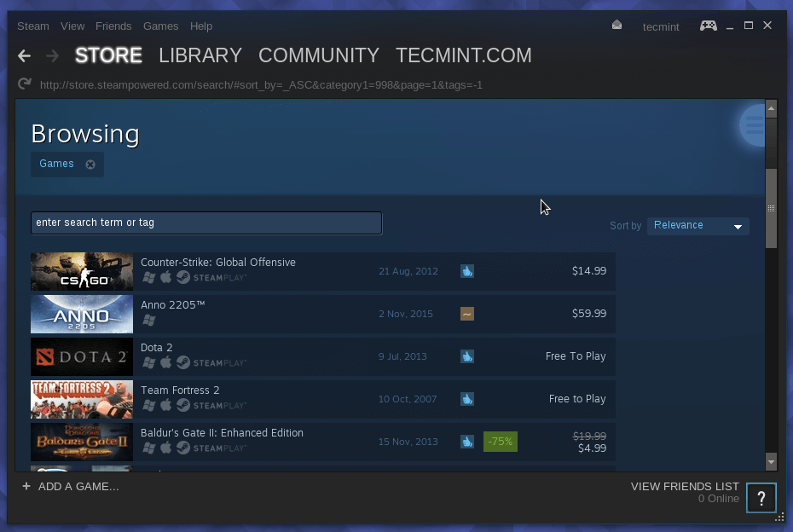The image size is (793, 532).
Task: Expand the Sort by Relevance dropdown
Action: pyautogui.click(x=697, y=226)
